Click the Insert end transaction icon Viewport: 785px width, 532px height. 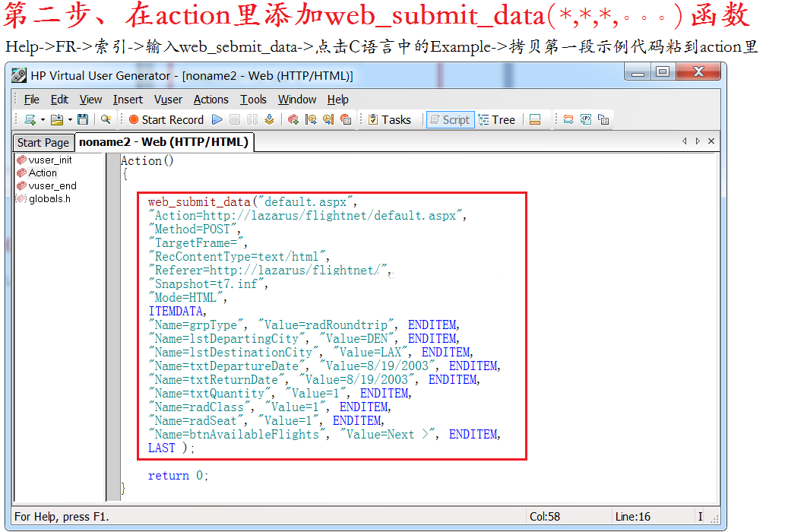tap(328, 119)
